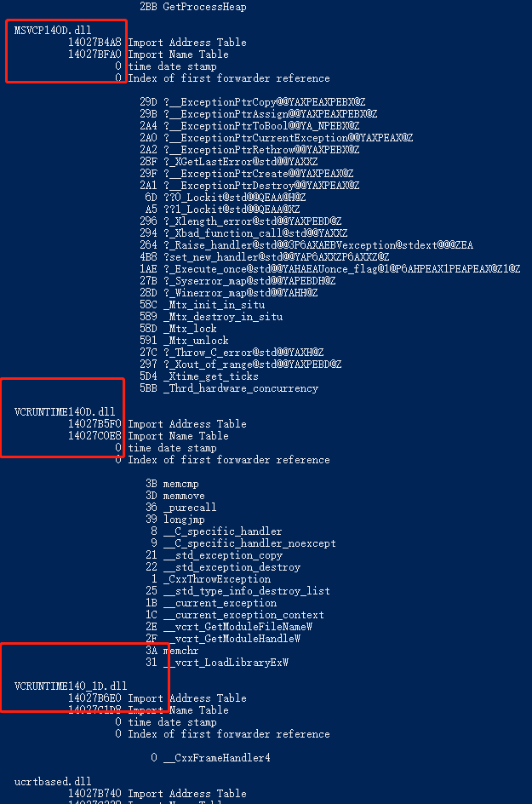The height and width of the screenshot is (804, 532).
Task: Click the memmove import entry
Action: [174, 496]
